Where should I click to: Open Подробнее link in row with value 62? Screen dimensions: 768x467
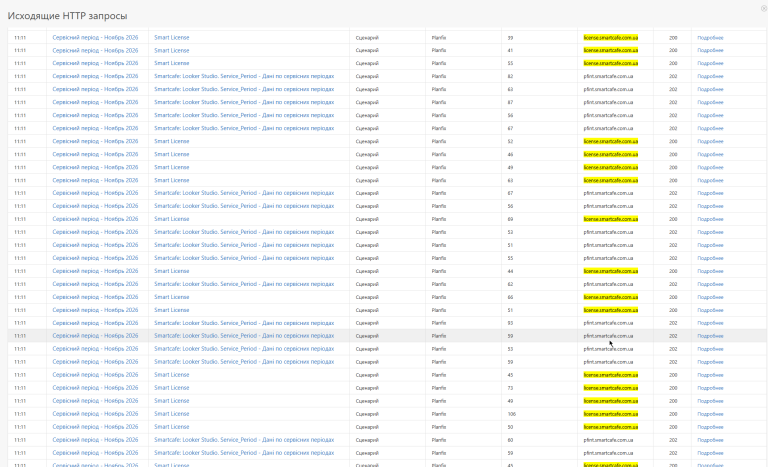click(710, 284)
